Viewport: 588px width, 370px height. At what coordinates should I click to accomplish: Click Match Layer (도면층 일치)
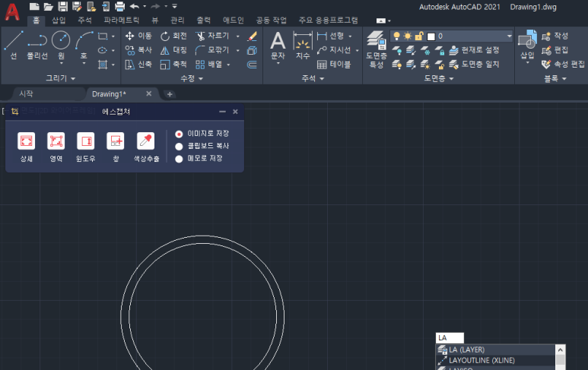(x=475, y=65)
